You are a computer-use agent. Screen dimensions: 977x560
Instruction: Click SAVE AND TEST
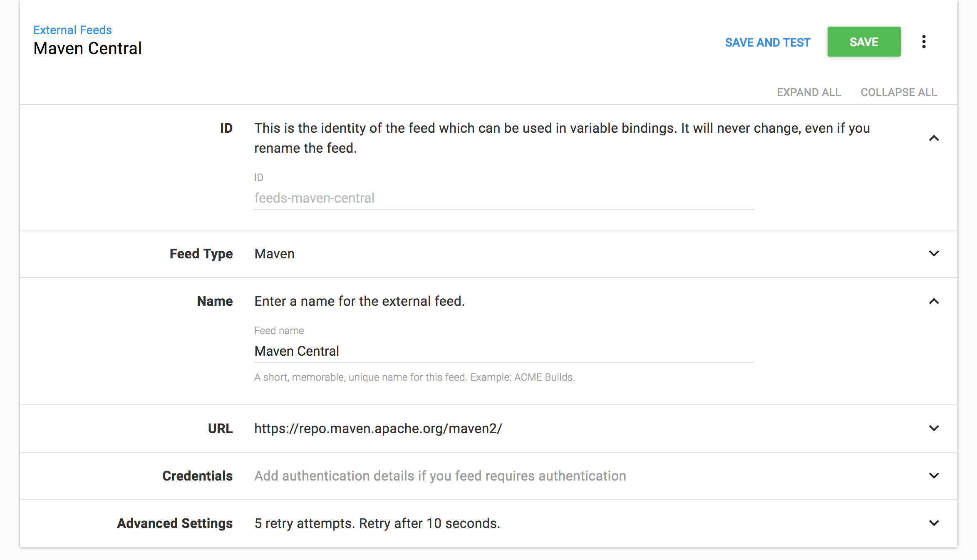coord(768,42)
